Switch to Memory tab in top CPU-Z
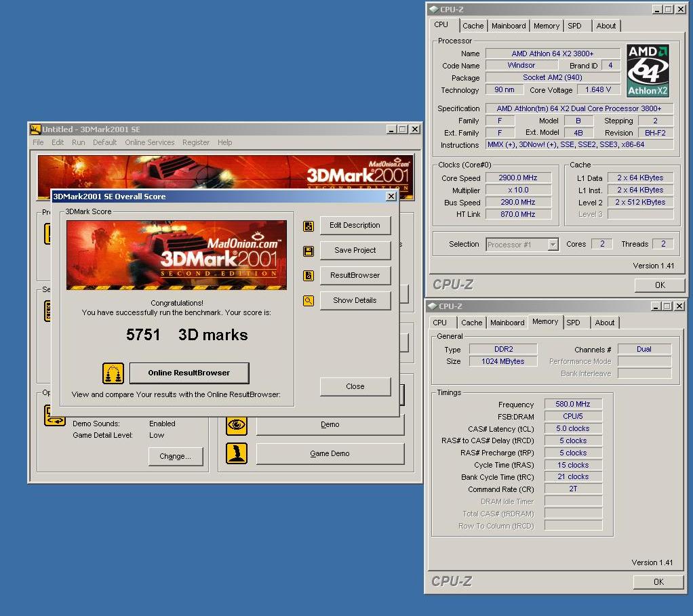Viewport: 693px width, 616px height. tap(547, 26)
